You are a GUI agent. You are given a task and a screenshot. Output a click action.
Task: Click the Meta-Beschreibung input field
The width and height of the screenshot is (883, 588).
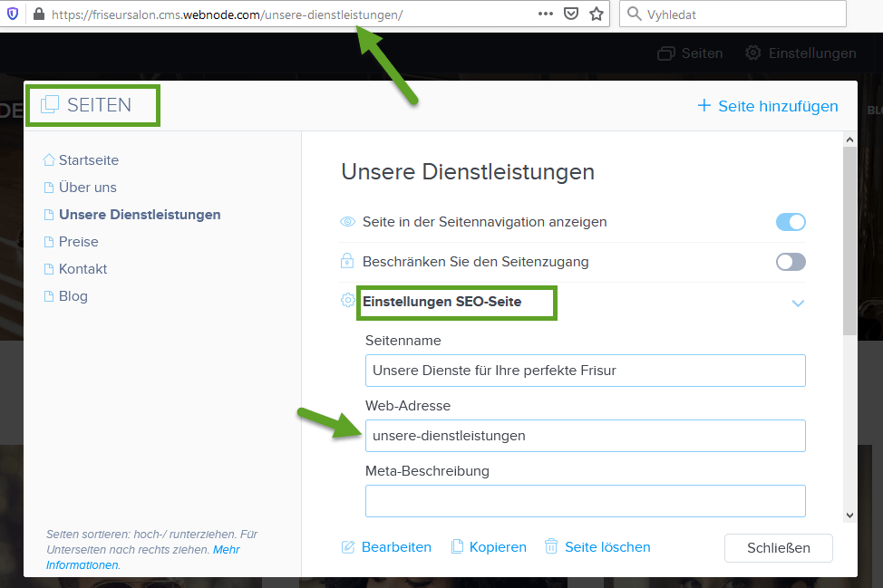585,501
